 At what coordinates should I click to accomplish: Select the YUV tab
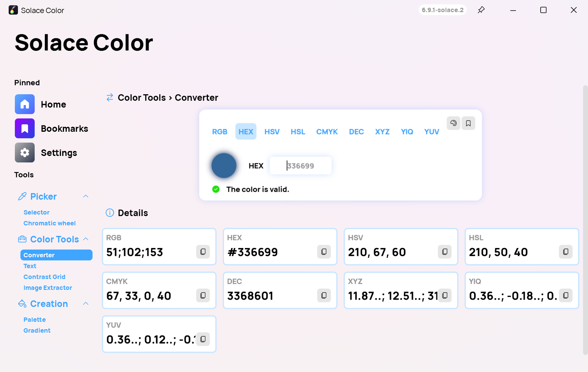[x=432, y=132]
